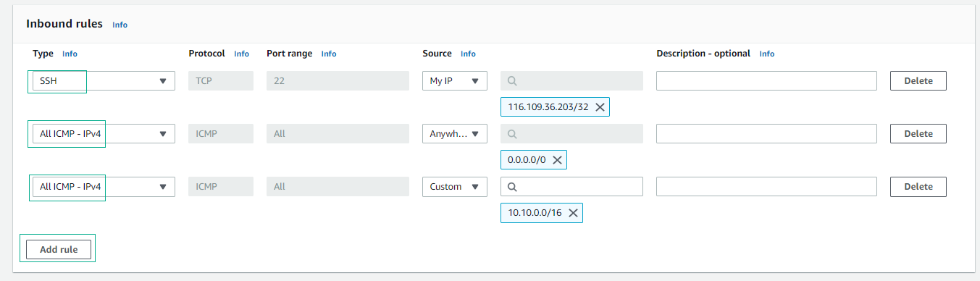The height and width of the screenshot is (281, 980).
Task: Open Info link next to Type column
Action: click(x=70, y=54)
